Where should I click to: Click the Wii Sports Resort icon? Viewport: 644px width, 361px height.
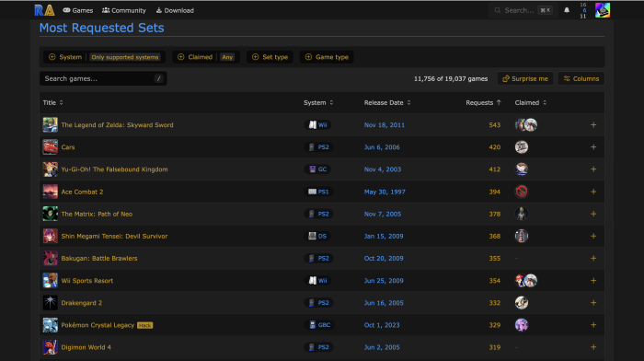coord(50,280)
